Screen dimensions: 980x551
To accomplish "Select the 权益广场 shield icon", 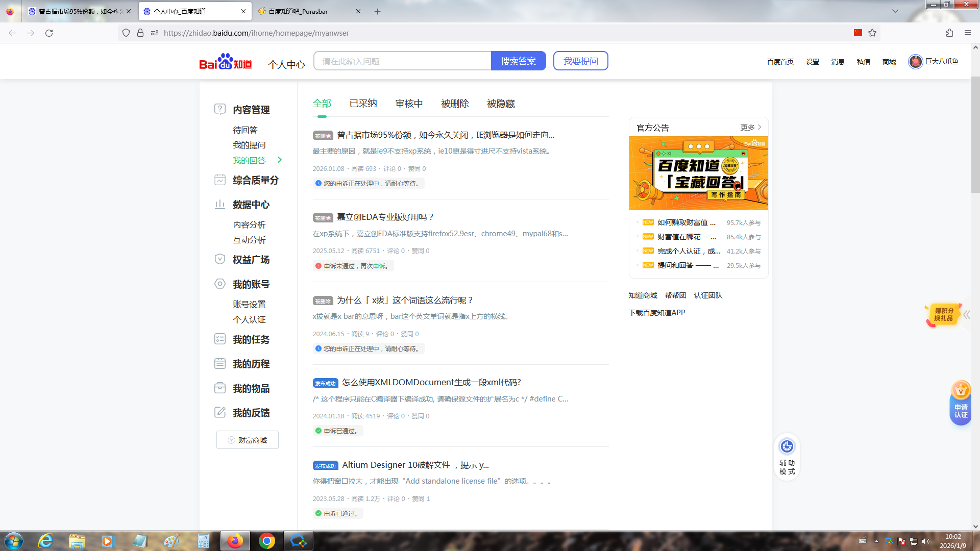I will point(220,259).
